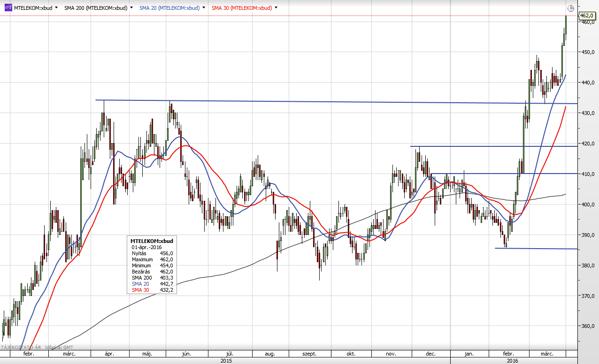Click the 390,0 price axis label

click(x=589, y=235)
